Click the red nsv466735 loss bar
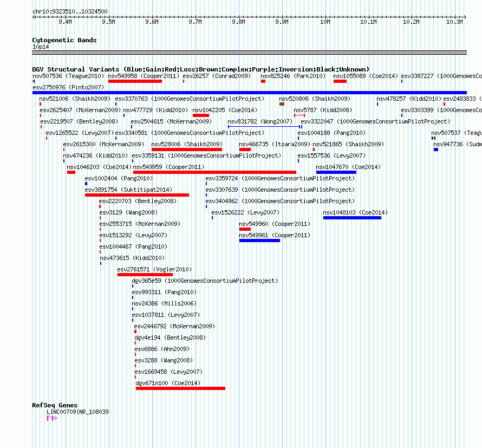Screen dimensions: 482x448 pyautogui.click(x=245, y=150)
